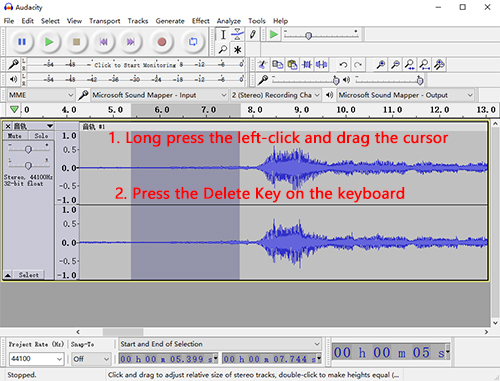
Task: Click the track Select button
Action: point(28,275)
